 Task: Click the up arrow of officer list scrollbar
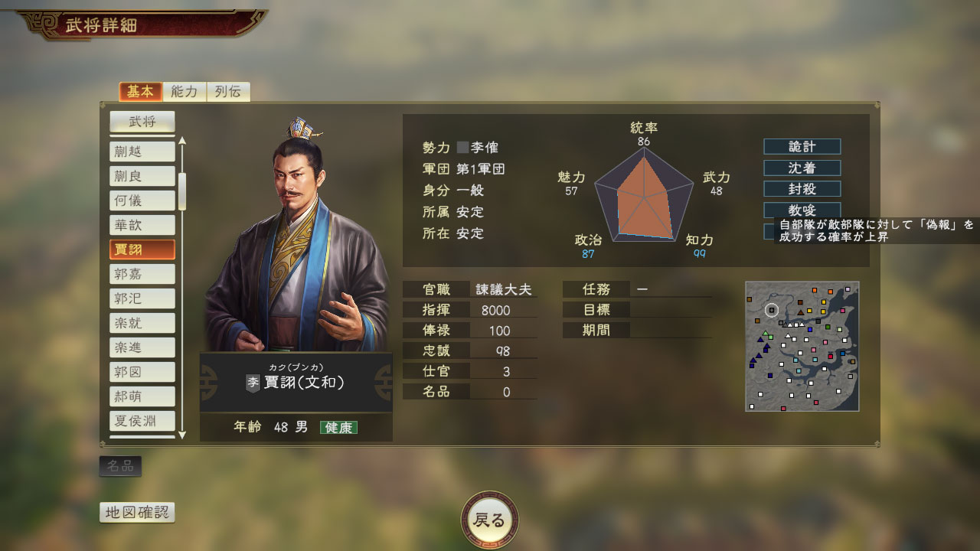pyautogui.click(x=182, y=141)
